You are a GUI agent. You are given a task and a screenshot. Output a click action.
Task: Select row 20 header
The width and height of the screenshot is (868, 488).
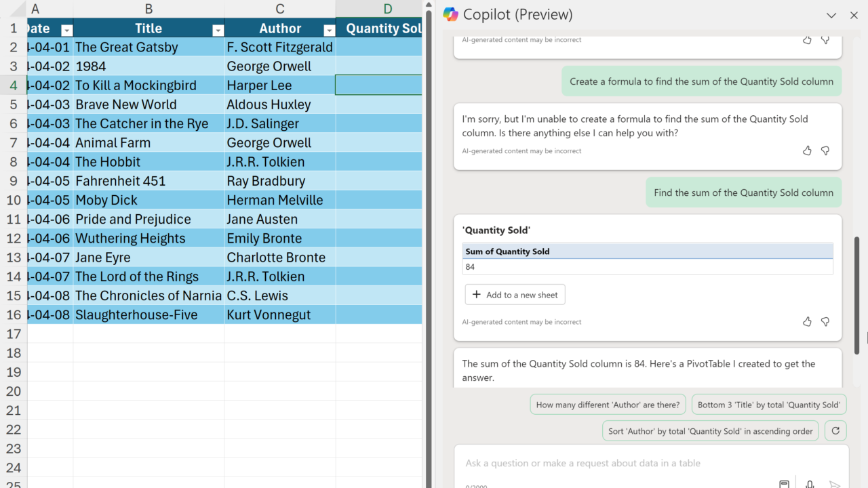pos(14,391)
